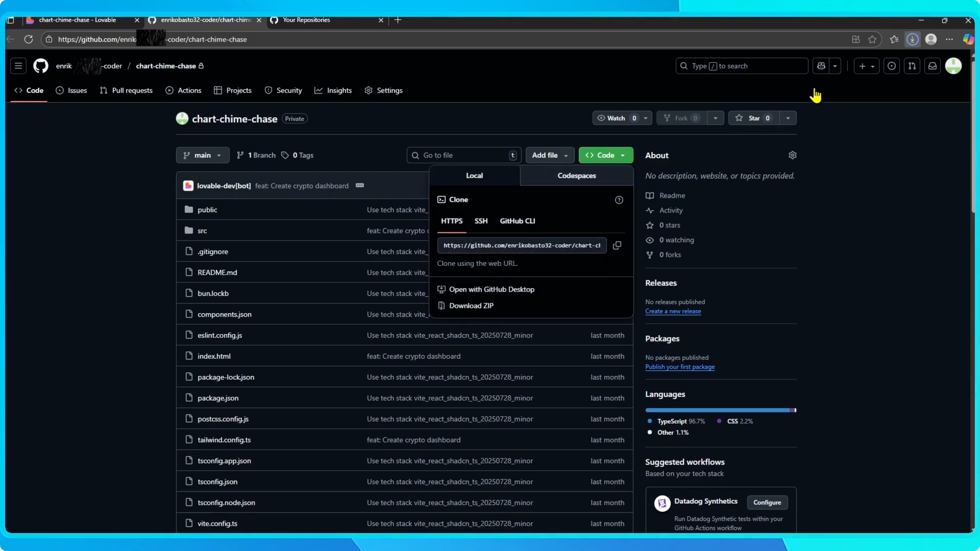The image size is (980, 551).
Task: Open the Security repository tab
Action: tap(283, 90)
